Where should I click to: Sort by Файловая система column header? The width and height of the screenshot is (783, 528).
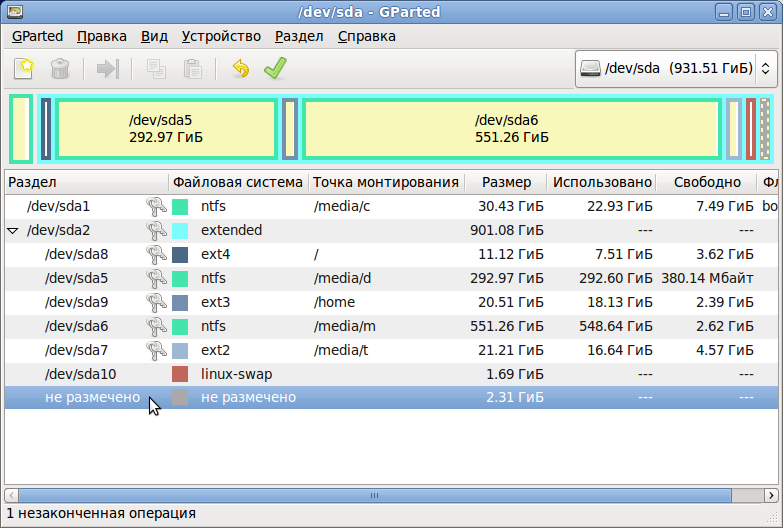tap(239, 182)
